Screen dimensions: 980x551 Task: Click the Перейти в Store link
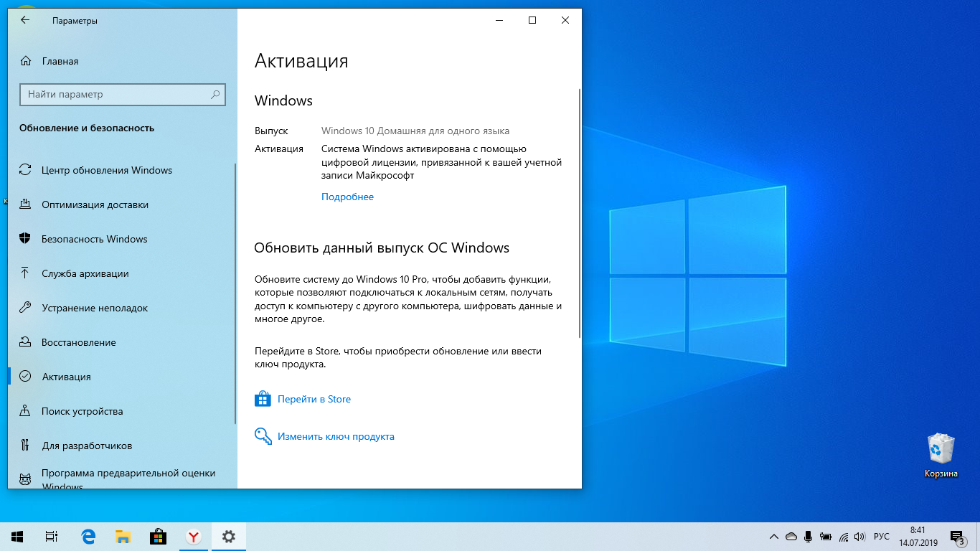[x=314, y=399]
